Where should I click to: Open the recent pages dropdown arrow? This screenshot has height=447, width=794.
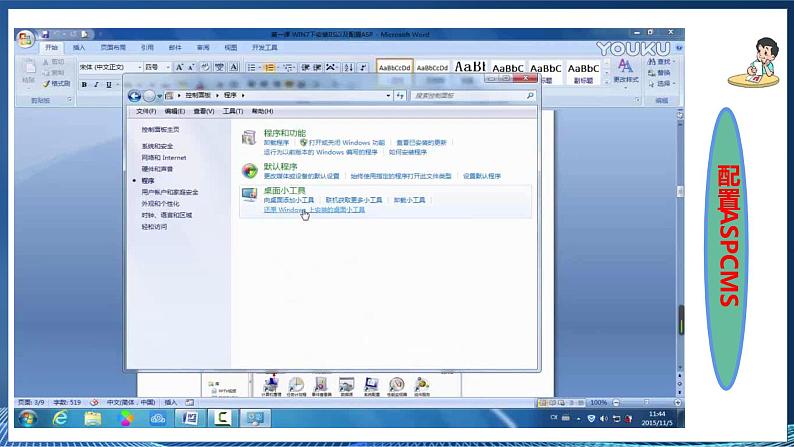160,96
